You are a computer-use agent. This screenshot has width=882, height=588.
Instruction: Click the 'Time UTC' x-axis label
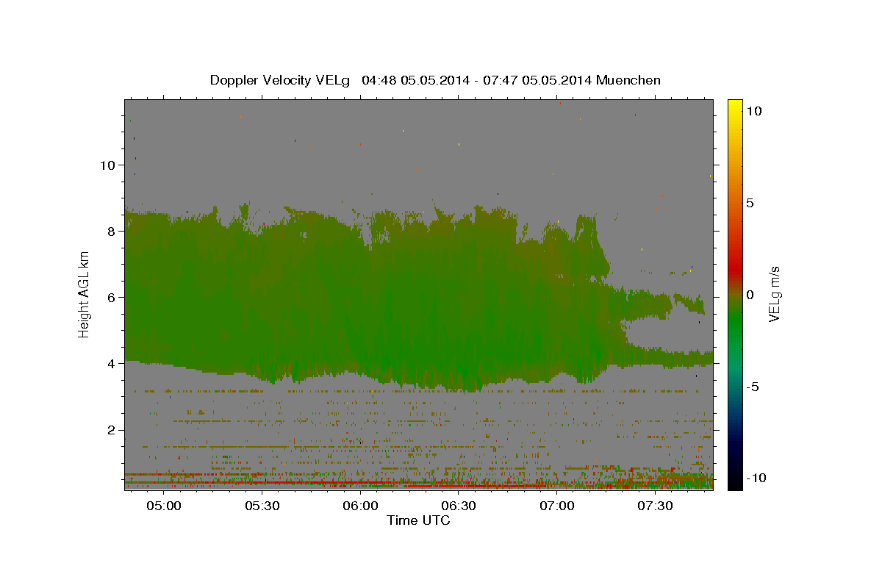click(418, 520)
